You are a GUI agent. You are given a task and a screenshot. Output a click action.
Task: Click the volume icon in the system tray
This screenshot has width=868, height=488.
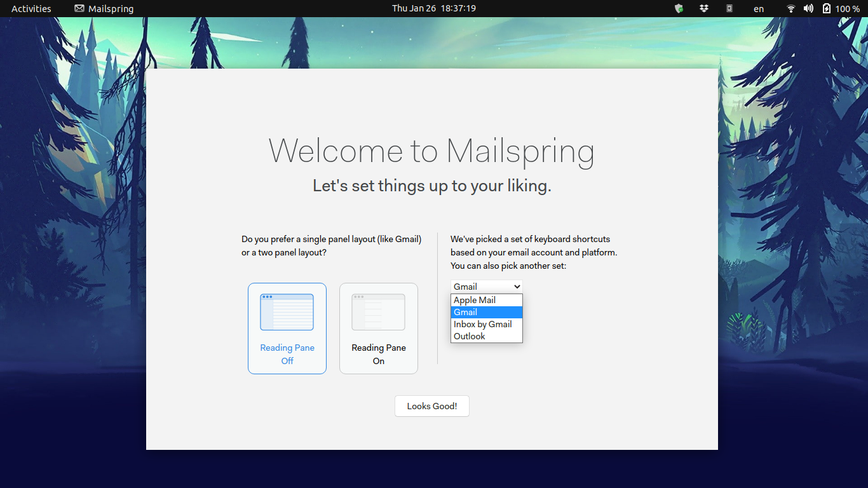coord(808,8)
